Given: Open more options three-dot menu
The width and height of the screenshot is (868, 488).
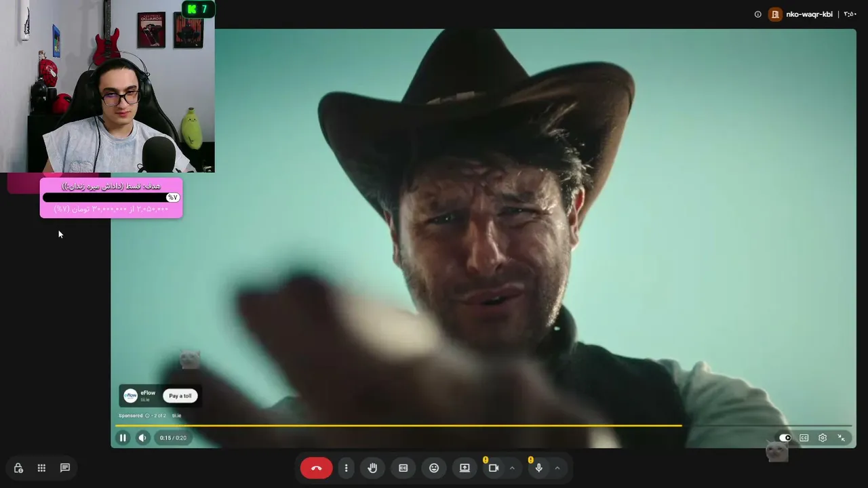Looking at the screenshot, I should click(x=346, y=468).
